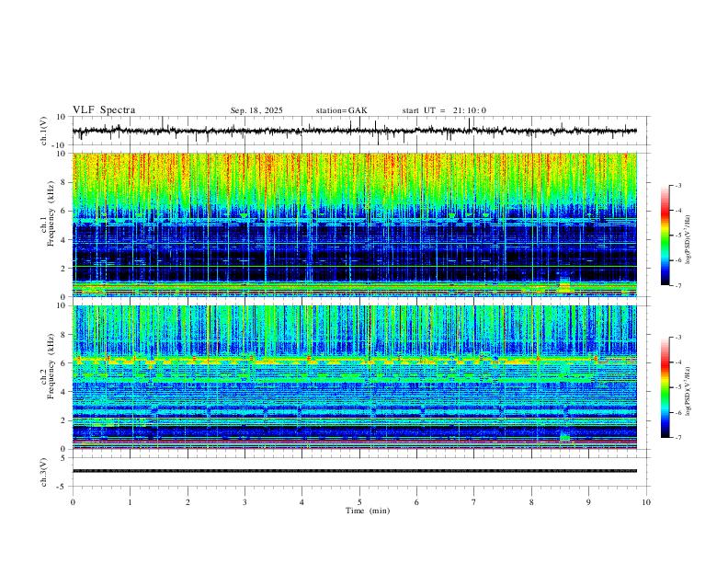Click the "-5" tick on upper color bar
The height and width of the screenshot is (563, 728).
(x=677, y=236)
